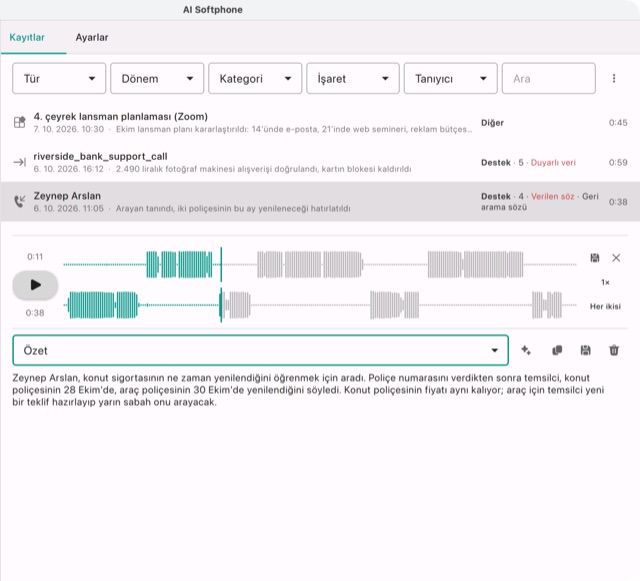Screen dimensions: 640x581
Task: Click the incoming call icon beside Zeynep Arslan
Action: (20, 201)
